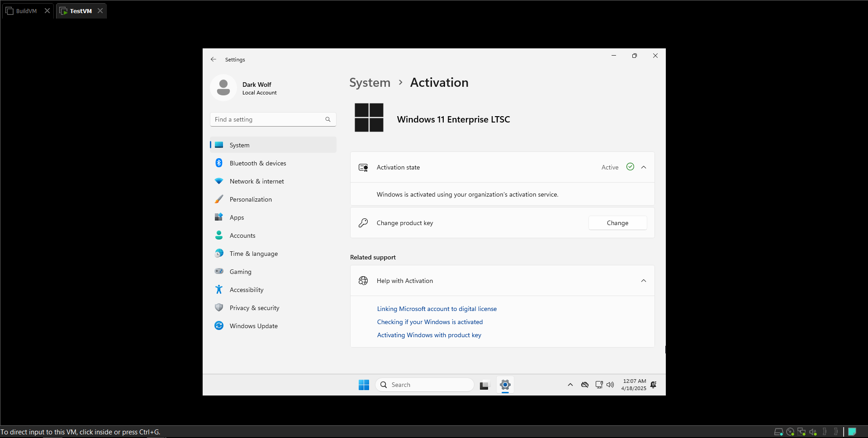Click the taskbar Search box

425,385
